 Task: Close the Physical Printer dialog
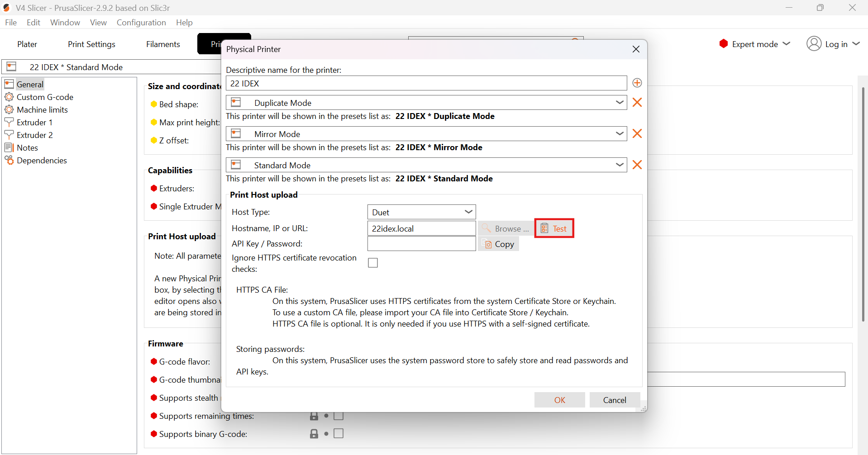point(636,49)
